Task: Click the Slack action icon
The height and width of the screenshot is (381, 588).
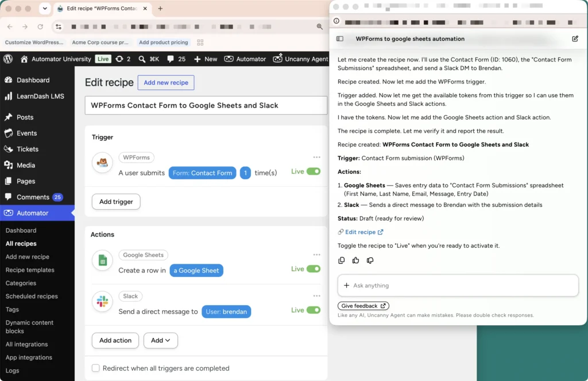Action: point(102,301)
